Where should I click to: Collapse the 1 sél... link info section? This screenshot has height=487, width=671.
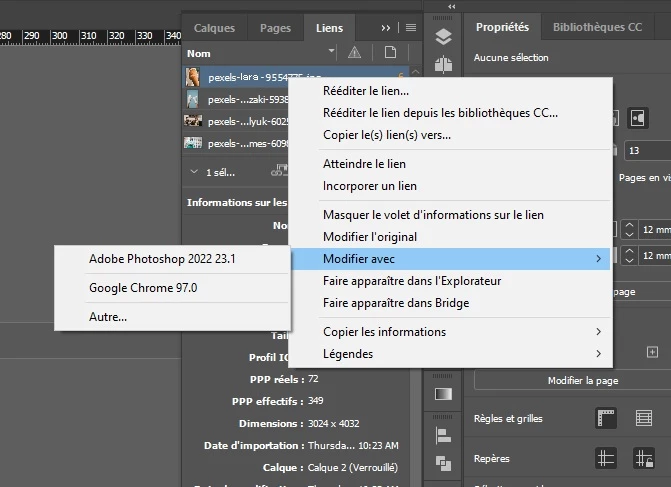click(x=194, y=172)
